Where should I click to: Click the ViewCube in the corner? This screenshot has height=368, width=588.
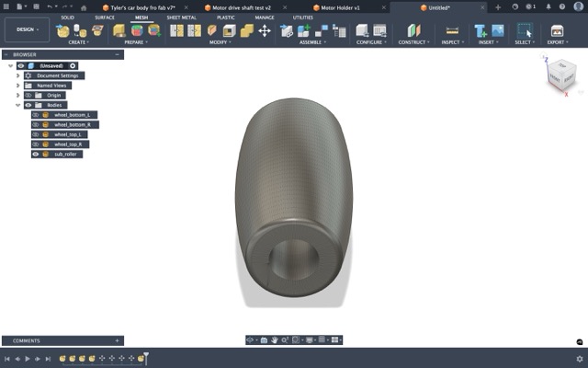(x=561, y=76)
